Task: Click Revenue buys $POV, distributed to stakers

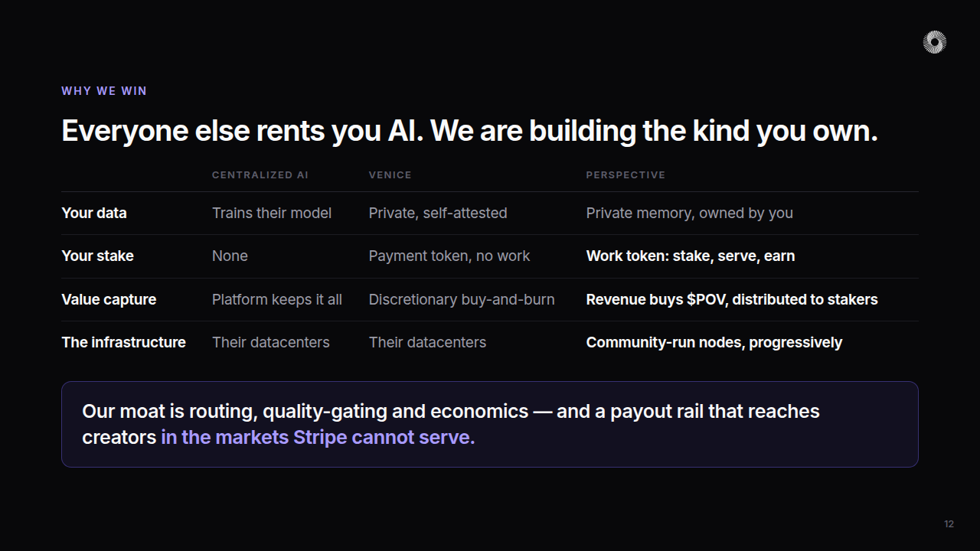Action: (x=732, y=299)
